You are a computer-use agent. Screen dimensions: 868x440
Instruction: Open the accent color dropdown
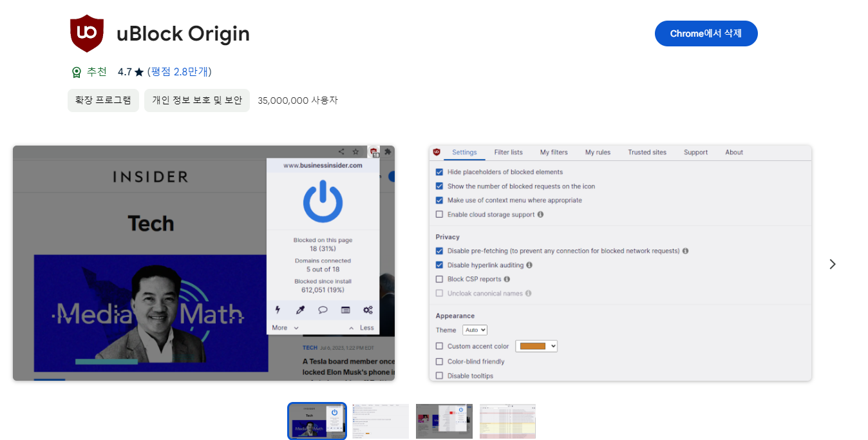(x=536, y=346)
